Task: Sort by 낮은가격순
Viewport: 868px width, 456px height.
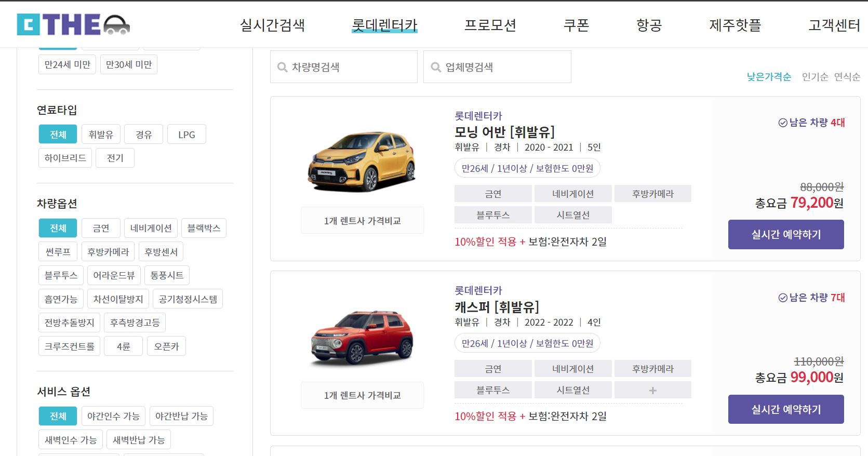Action: pyautogui.click(x=769, y=77)
